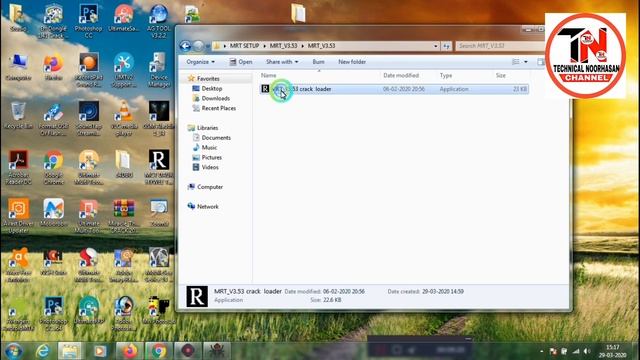
Task: Click Windows Explorer taskbar button
Action: click(x=70, y=351)
